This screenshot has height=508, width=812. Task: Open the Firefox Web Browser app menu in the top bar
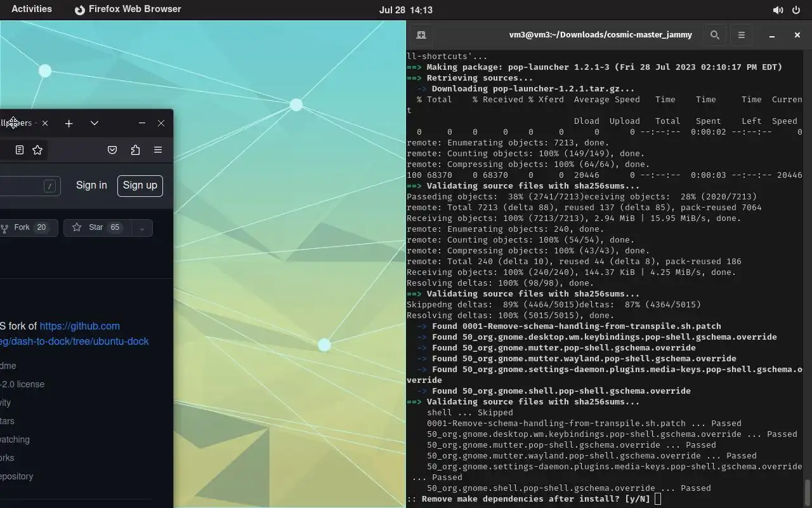[x=128, y=10]
